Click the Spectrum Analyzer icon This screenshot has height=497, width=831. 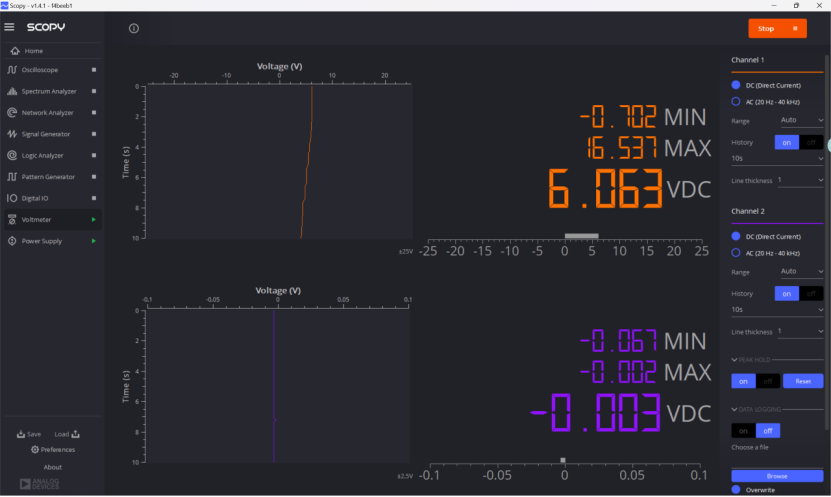point(12,91)
